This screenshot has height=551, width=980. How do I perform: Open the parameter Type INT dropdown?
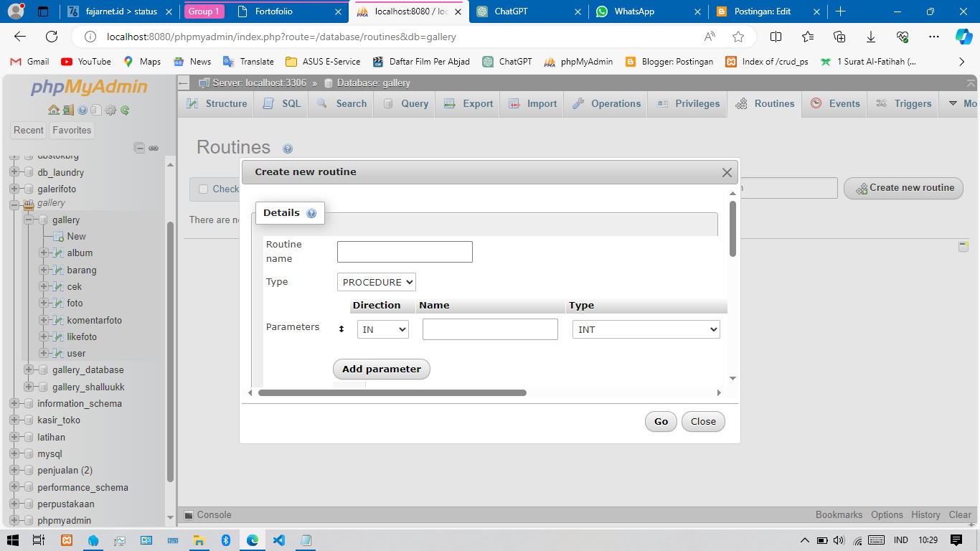pos(646,329)
